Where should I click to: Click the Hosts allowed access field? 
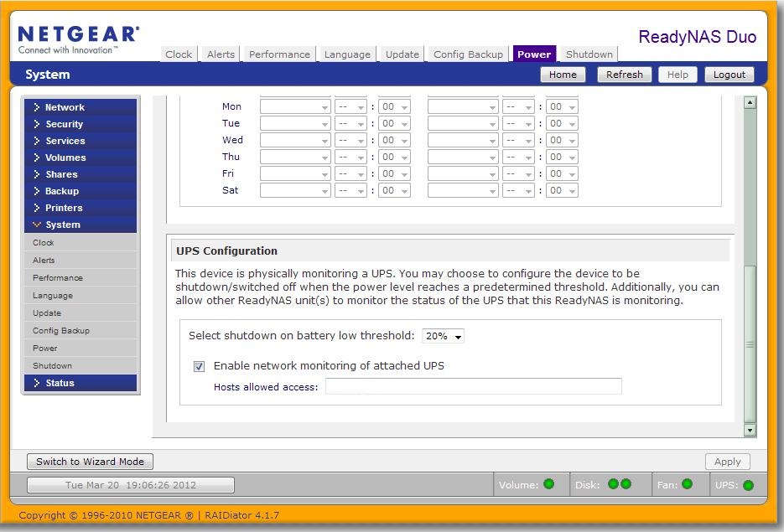point(474,386)
